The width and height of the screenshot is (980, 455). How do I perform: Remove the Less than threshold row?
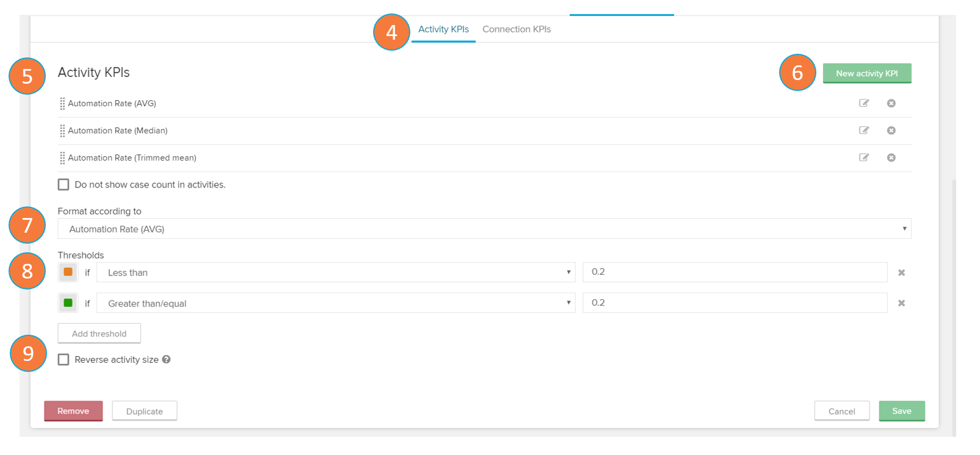(x=901, y=272)
